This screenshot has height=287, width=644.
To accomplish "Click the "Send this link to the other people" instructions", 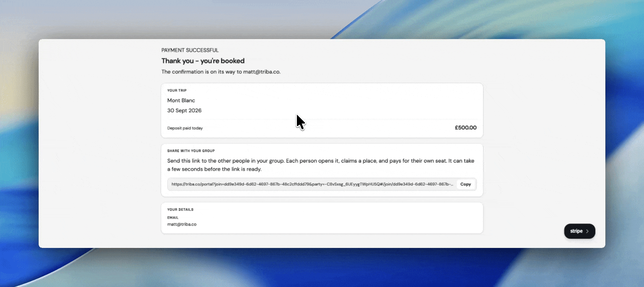I will (x=321, y=165).
